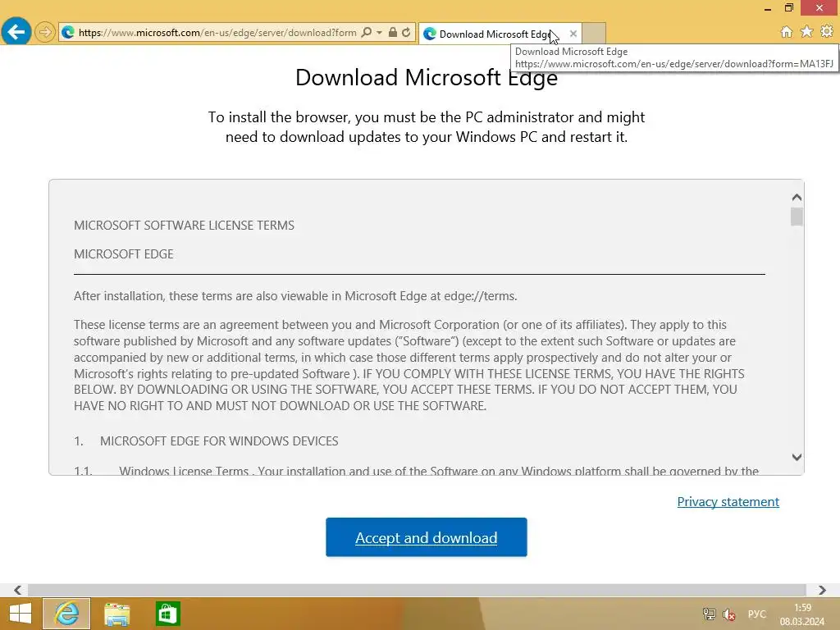Screen dimensions: 840x630
Task: Click the license terms scrollbar thumb
Action: pyautogui.click(x=797, y=217)
